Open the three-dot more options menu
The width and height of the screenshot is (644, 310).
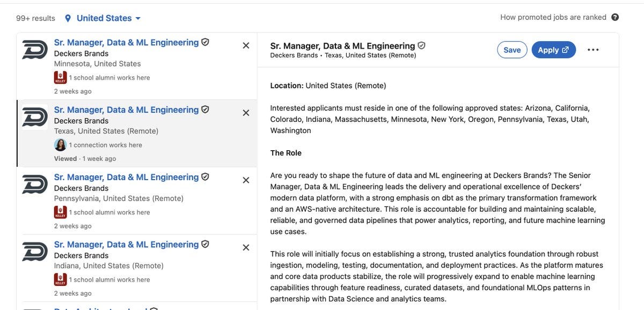[593, 50]
